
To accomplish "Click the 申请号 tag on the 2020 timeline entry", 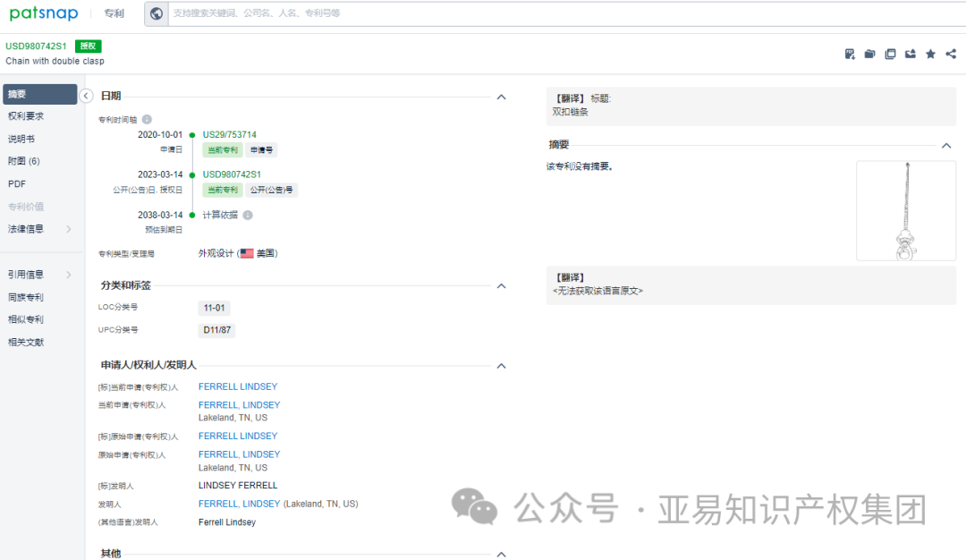I will pos(259,149).
